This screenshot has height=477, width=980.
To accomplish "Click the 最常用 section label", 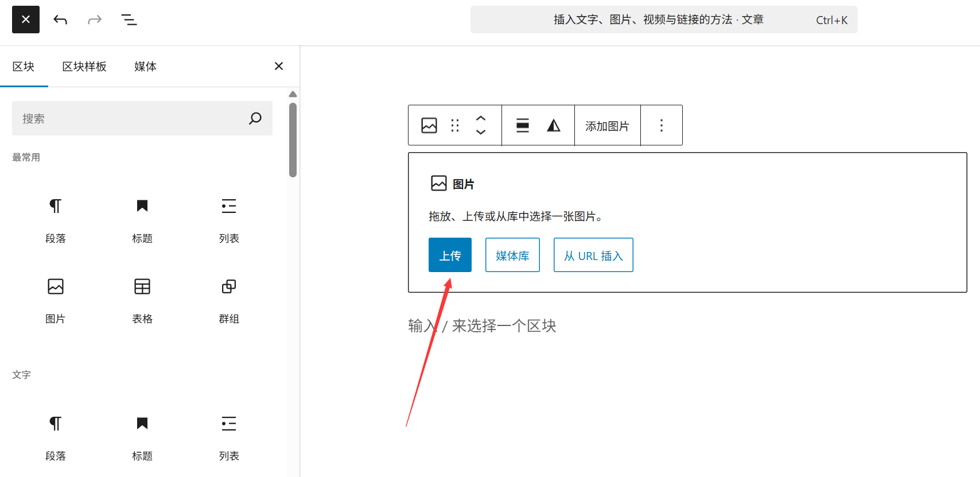I will 26,157.
